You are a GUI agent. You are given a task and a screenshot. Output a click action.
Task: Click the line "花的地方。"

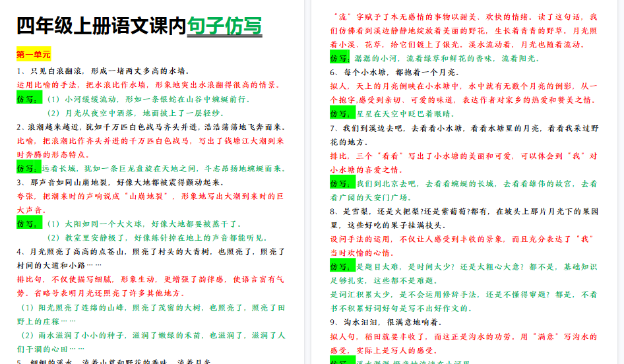350,142
